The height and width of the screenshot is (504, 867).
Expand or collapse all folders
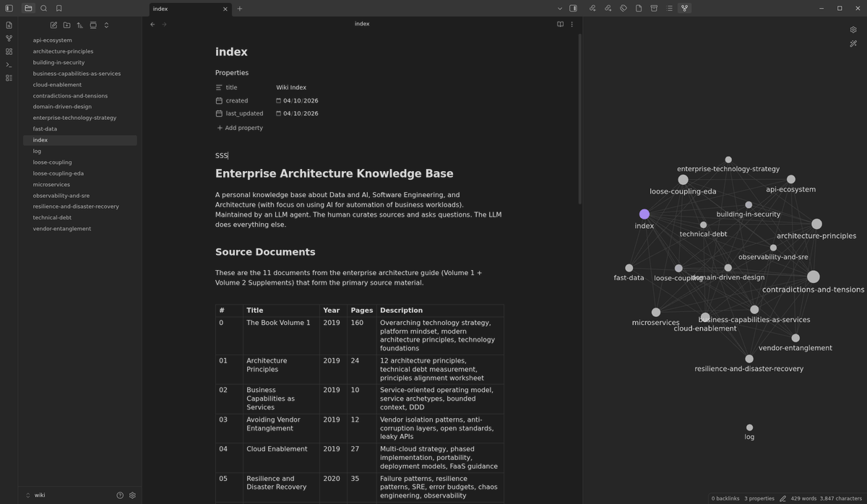[106, 25]
